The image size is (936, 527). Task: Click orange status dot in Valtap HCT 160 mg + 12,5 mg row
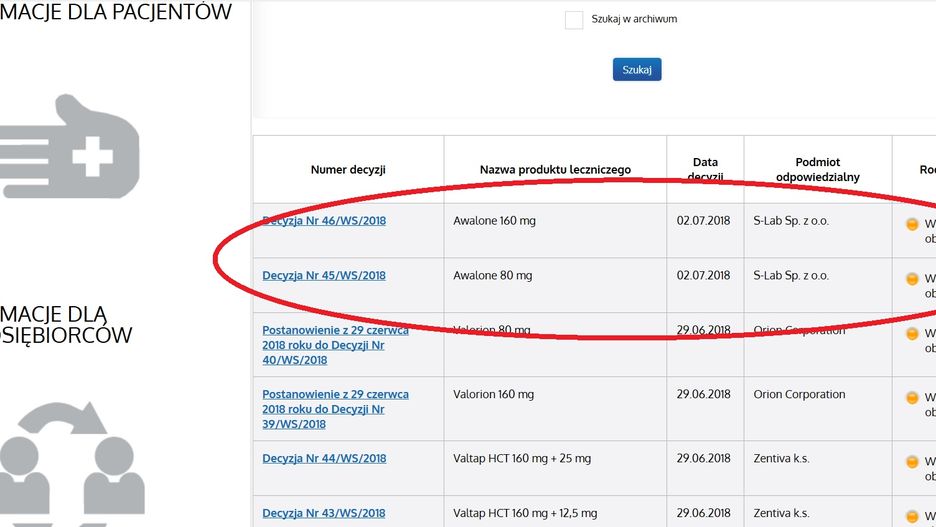point(912,516)
